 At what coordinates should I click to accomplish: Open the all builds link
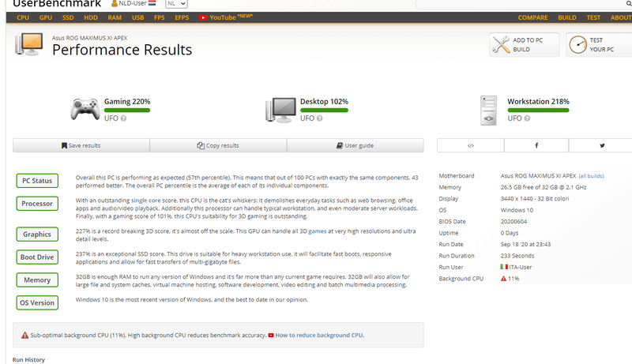[x=591, y=176]
